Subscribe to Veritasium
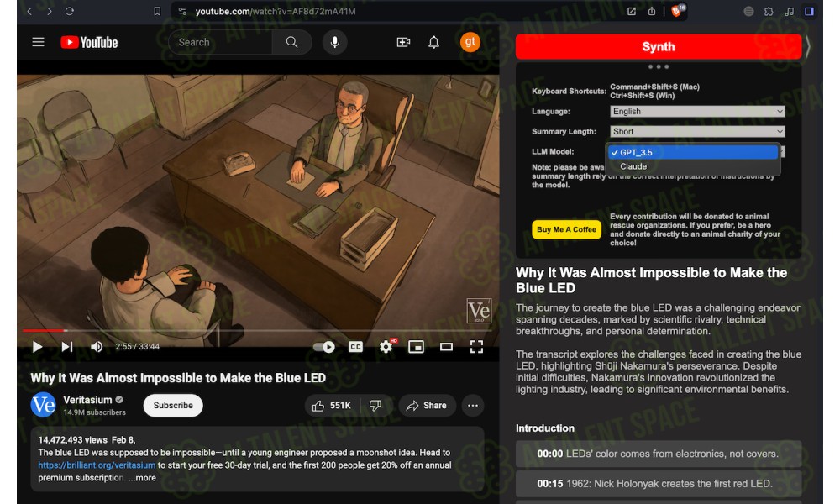 click(173, 406)
